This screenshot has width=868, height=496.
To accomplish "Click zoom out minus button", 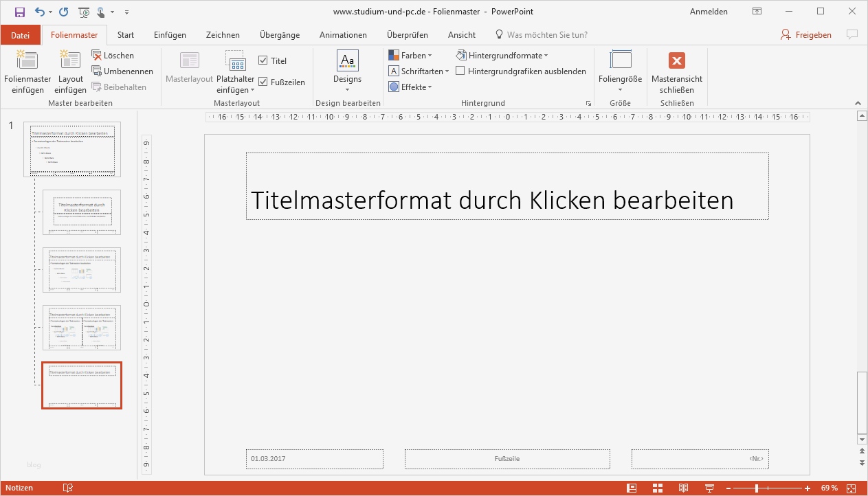I will [728, 488].
